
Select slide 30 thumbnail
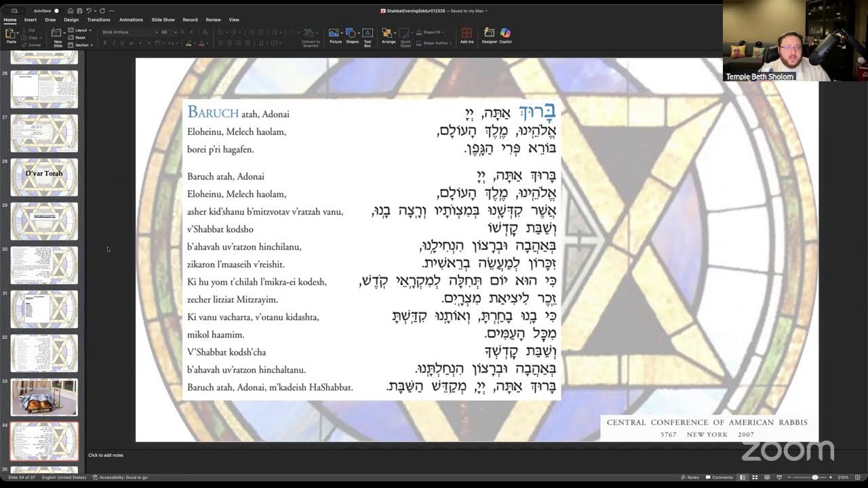(44, 265)
